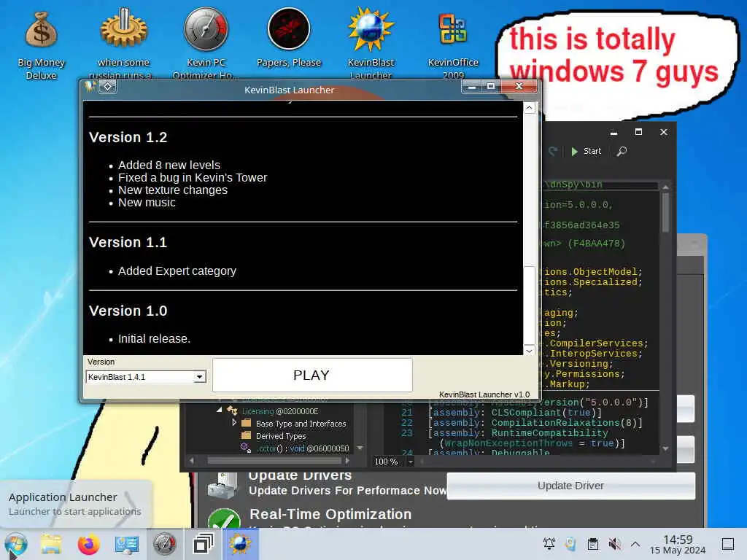Click 'CompilationRelaxations' on line 22 in dnSpy
This screenshot has height=560, width=747.
click(x=555, y=423)
